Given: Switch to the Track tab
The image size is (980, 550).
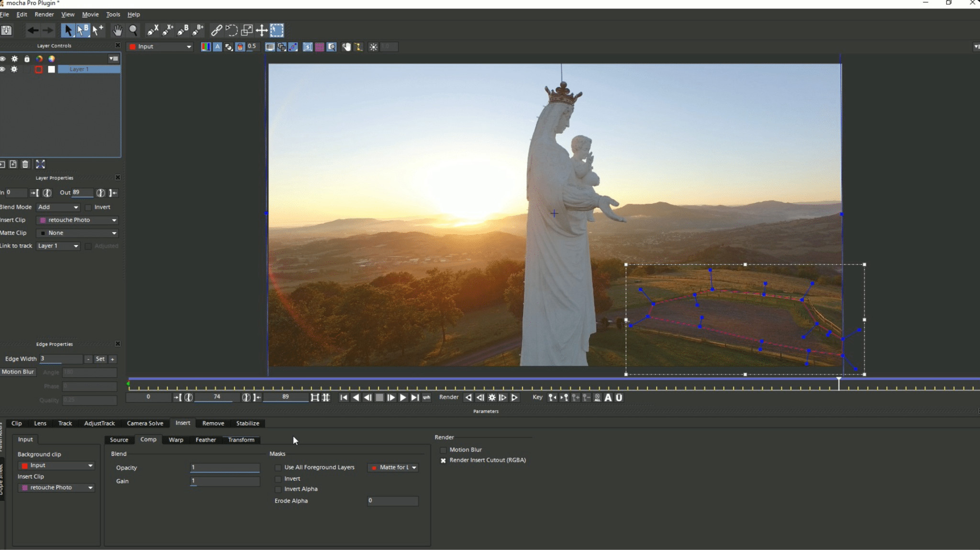Looking at the screenshot, I should (65, 424).
